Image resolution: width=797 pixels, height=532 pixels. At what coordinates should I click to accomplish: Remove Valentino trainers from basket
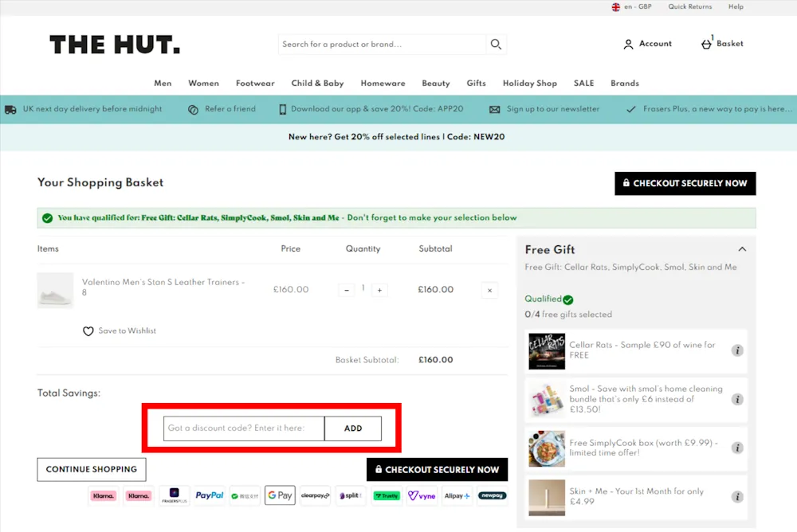click(489, 291)
